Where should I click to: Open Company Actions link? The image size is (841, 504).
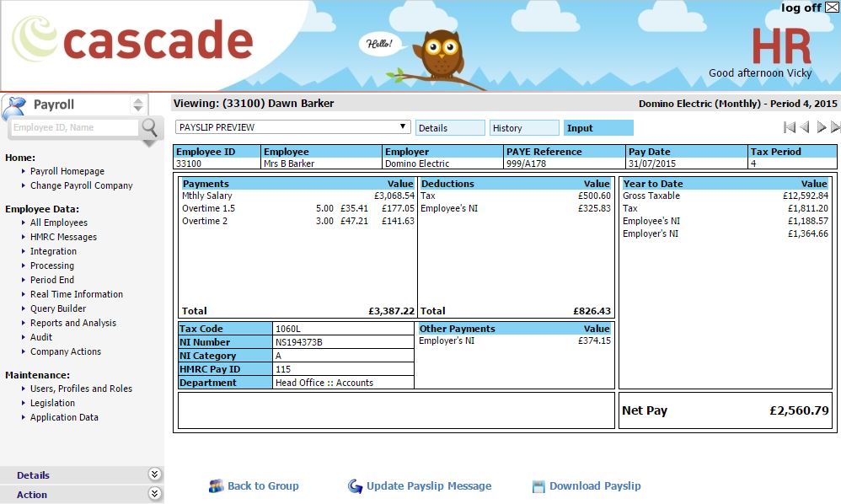(x=66, y=351)
